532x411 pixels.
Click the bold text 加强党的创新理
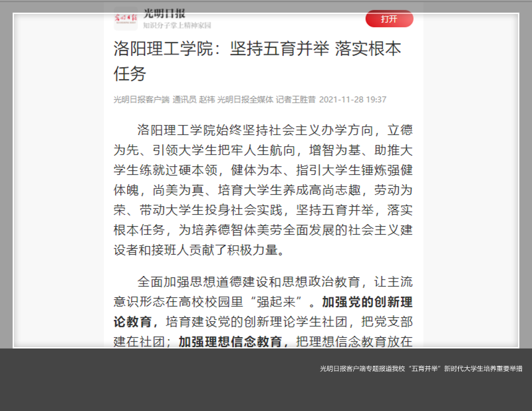pos(367,302)
